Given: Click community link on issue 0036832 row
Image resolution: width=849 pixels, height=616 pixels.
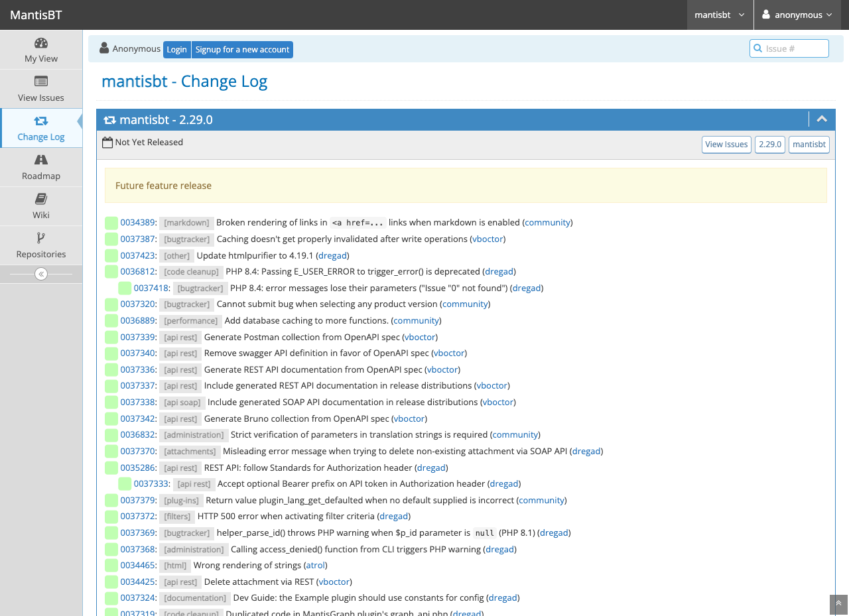Looking at the screenshot, I should tap(515, 434).
